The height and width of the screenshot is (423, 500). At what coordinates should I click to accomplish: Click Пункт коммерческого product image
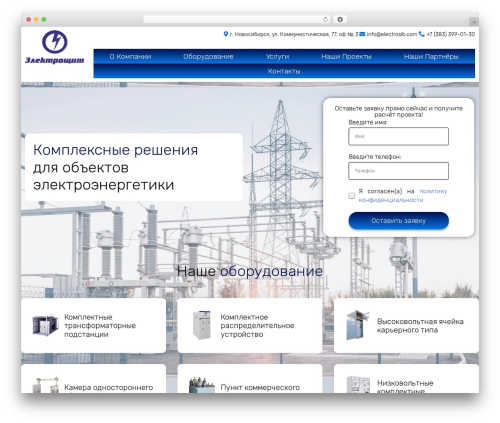click(x=202, y=385)
